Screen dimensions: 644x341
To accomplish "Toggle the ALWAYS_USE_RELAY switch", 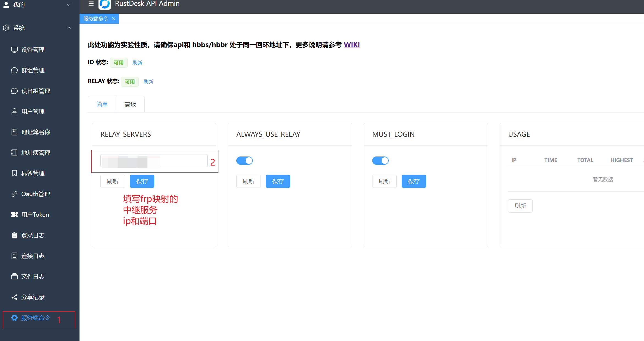I will 244,161.
